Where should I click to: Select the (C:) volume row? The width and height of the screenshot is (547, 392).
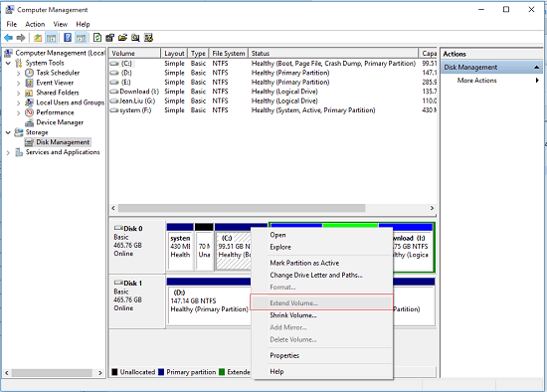click(273, 64)
